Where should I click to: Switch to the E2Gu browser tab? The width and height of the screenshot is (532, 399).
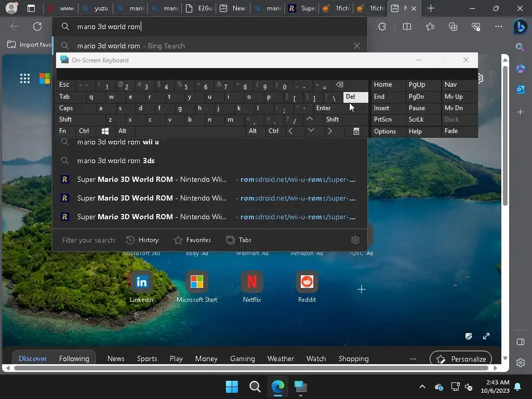coord(199,8)
